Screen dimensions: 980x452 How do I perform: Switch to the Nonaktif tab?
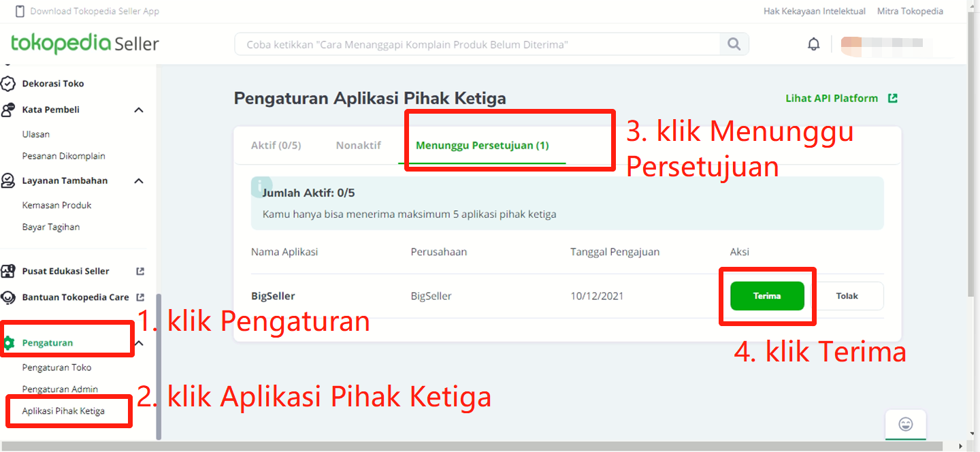click(x=358, y=145)
